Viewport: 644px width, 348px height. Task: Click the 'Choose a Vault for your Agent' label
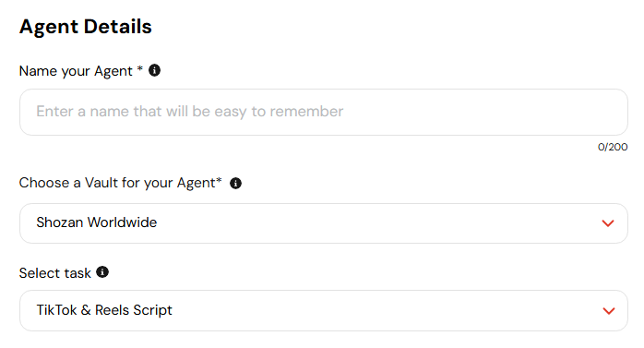pyautogui.click(x=117, y=183)
